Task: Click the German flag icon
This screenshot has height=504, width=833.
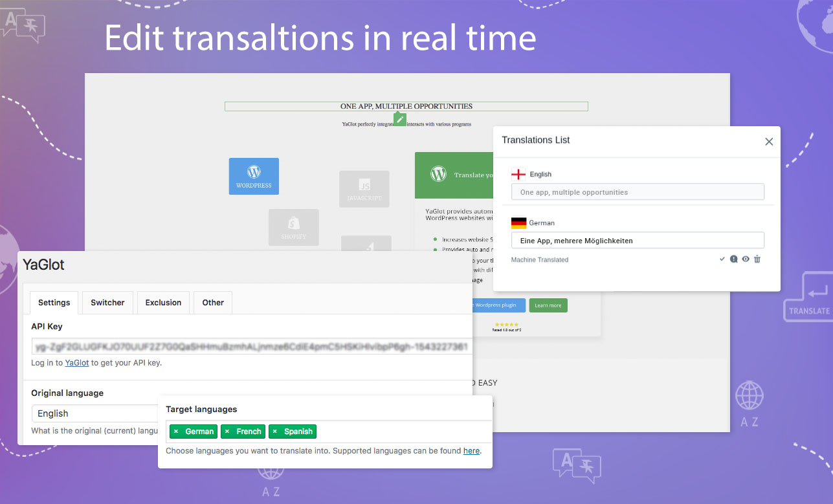Action: (x=518, y=223)
